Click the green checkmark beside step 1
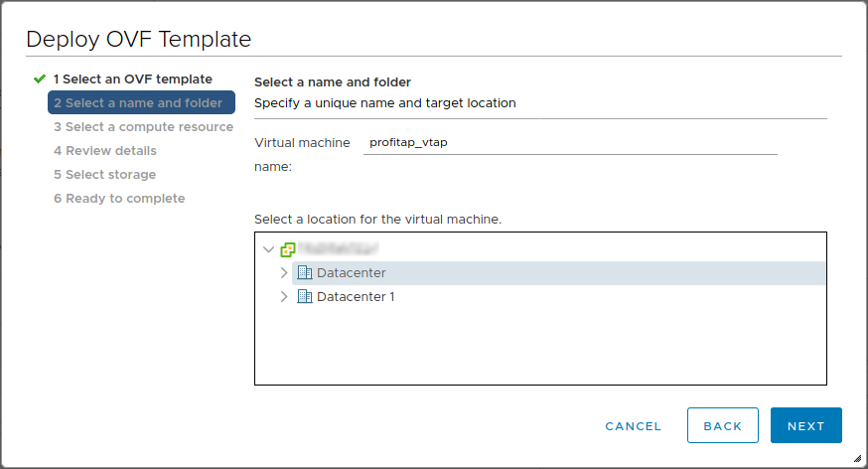The image size is (868, 469). click(40, 78)
